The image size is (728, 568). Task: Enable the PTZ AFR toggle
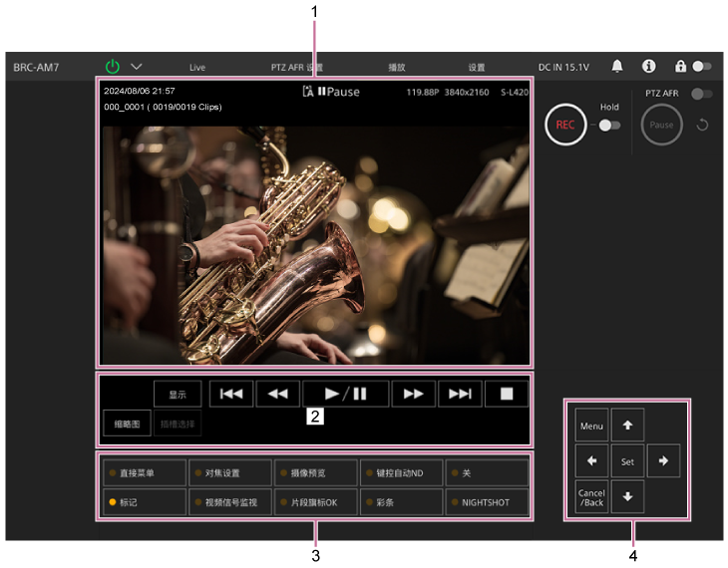(x=705, y=94)
